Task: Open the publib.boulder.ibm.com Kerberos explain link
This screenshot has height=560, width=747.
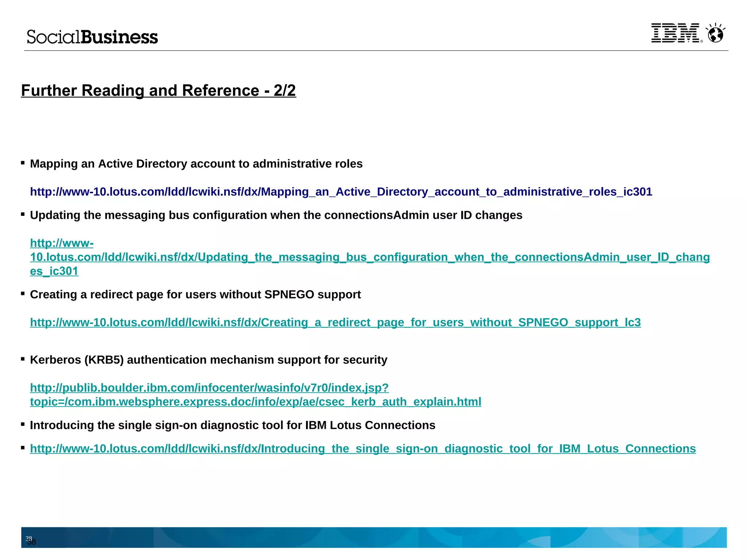Action: coord(255,394)
